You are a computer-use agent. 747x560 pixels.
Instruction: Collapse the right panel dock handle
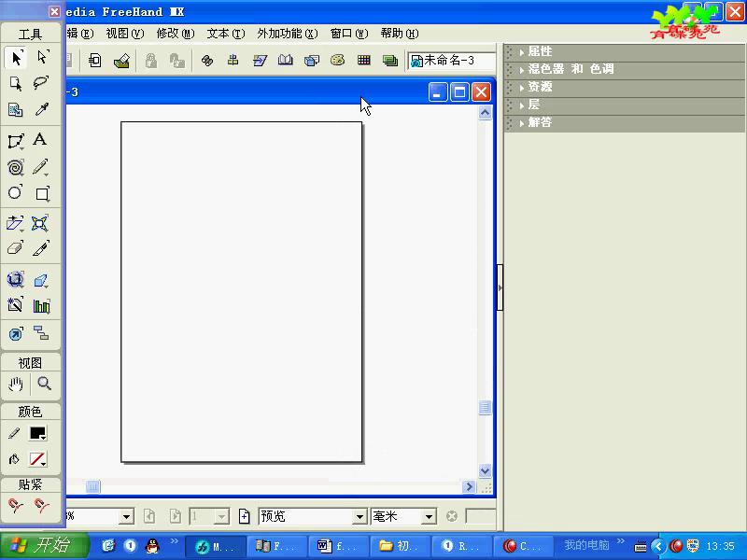(x=500, y=287)
